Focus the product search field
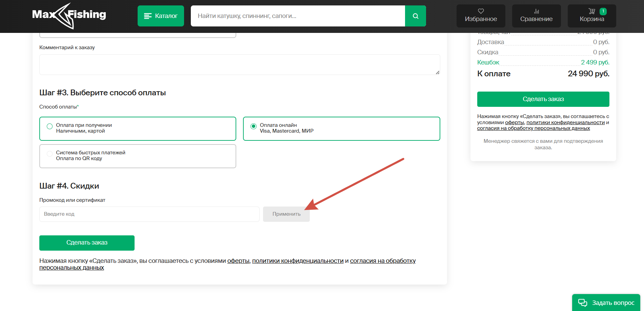Screen dimensions: 644x311 [298, 16]
